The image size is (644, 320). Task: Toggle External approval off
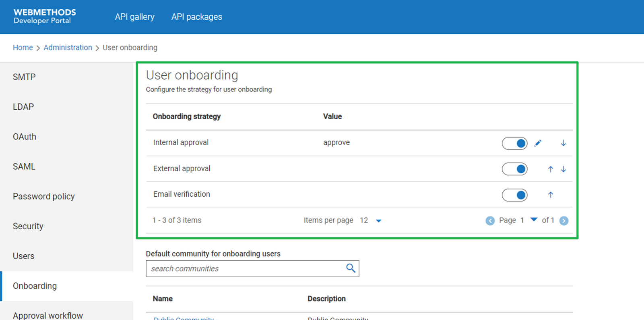tap(514, 169)
